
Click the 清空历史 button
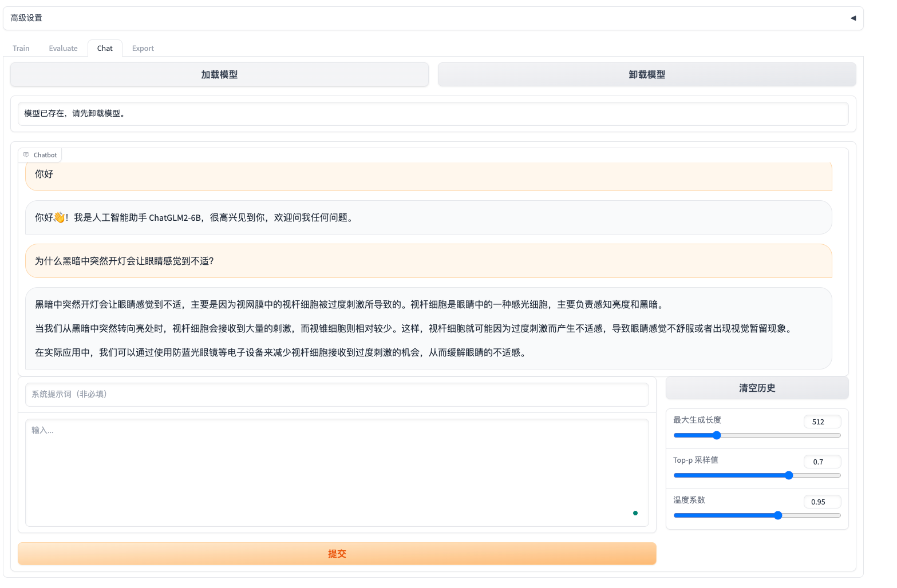(757, 388)
